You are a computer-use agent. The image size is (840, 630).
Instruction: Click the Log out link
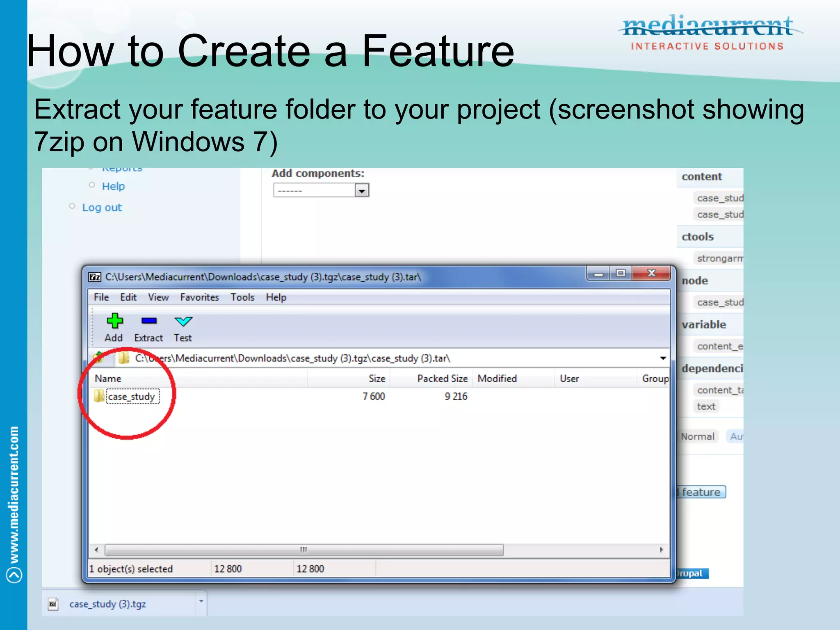coord(102,208)
